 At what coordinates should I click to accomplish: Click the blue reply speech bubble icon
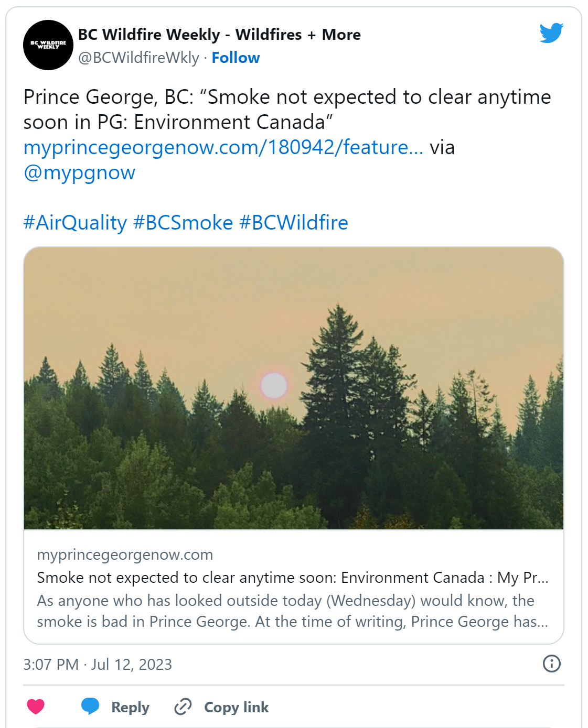tap(90, 706)
